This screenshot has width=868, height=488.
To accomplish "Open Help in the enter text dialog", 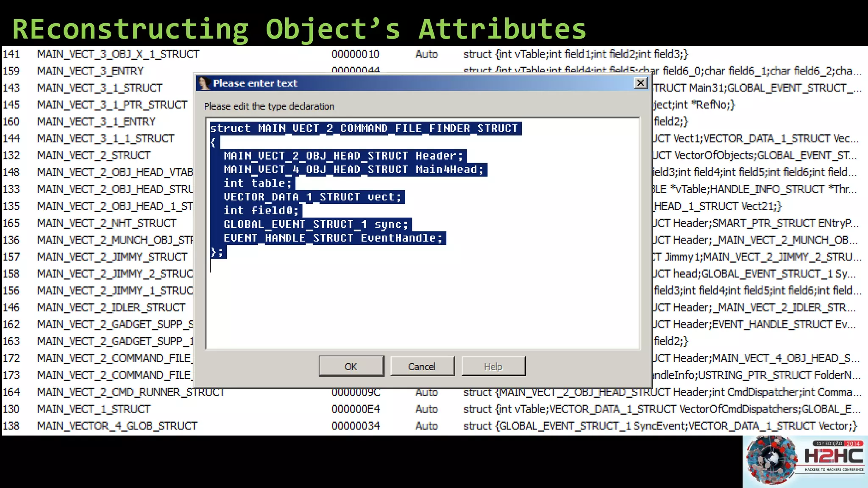I will (493, 366).
